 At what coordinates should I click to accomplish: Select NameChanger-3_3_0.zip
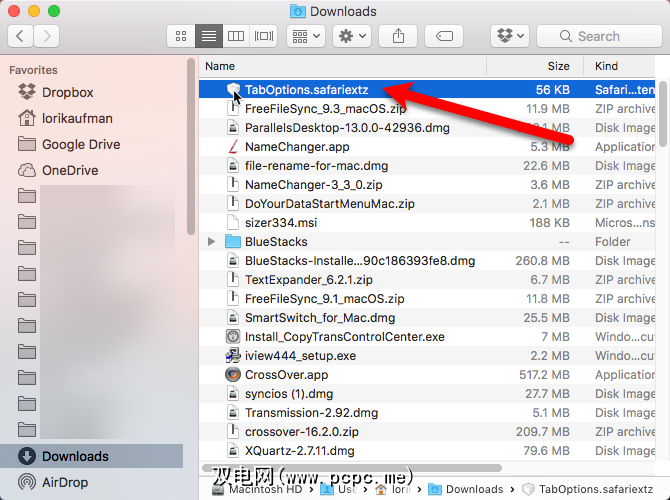pyautogui.click(x=427, y=185)
